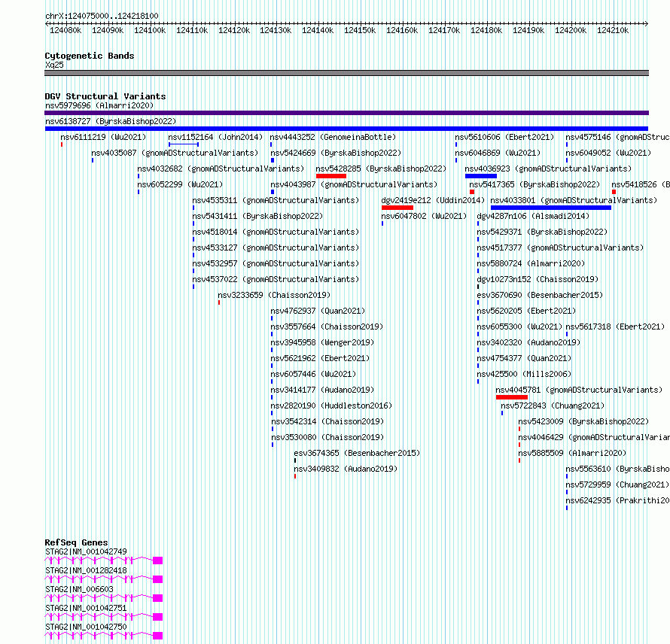670x644 pixels.
Task: Click the nsv6052299 (Wu2021) label
Action: pos(181,184)
